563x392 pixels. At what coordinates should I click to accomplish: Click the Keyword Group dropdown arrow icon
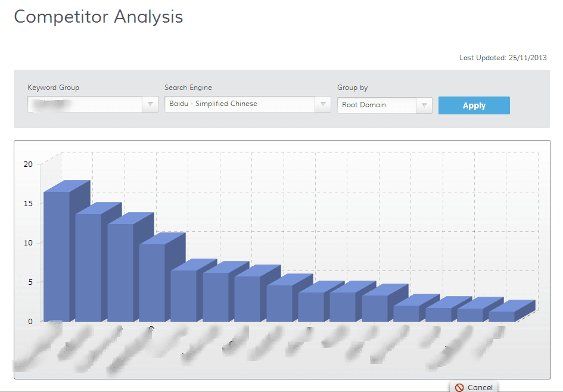(x=150, y=105)
